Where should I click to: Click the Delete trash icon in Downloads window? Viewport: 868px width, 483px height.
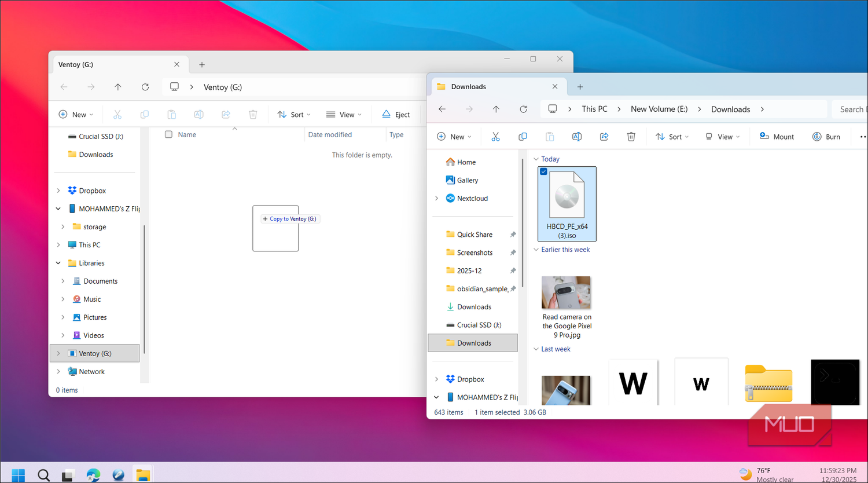(631, 137)
